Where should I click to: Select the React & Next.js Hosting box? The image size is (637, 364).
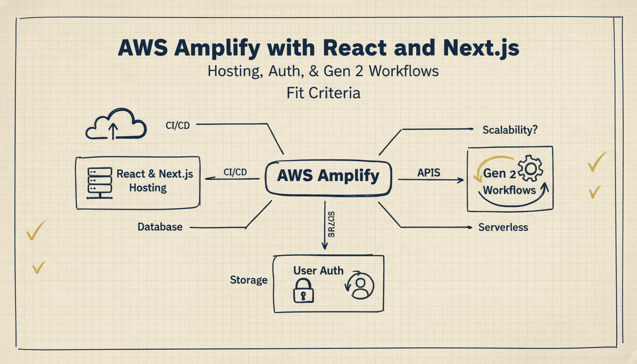[138, 182]
